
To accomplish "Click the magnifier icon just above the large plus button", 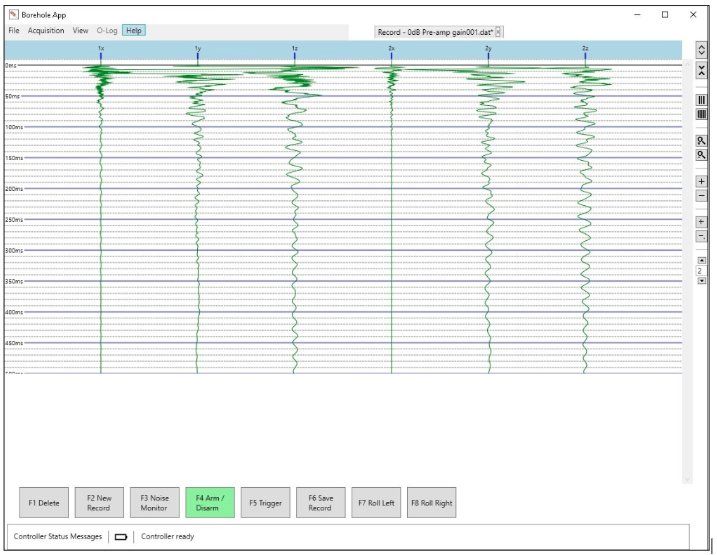I will coord(701,155).
